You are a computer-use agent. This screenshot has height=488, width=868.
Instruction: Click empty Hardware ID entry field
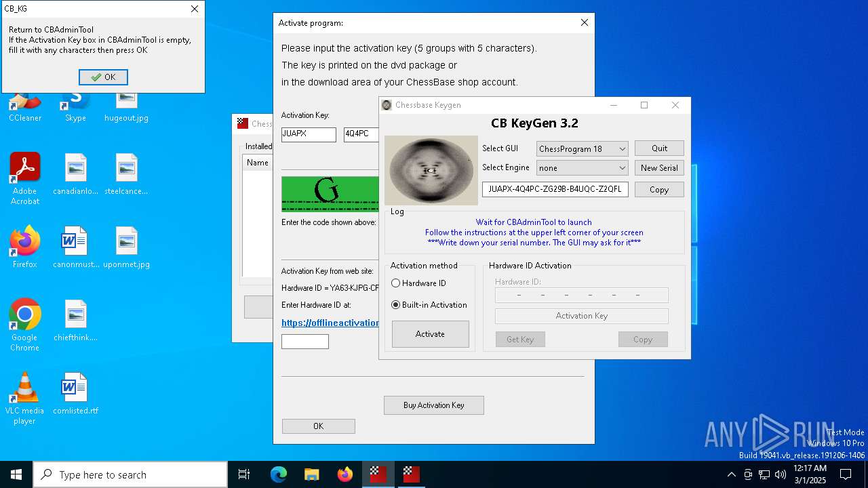(305, 342)
